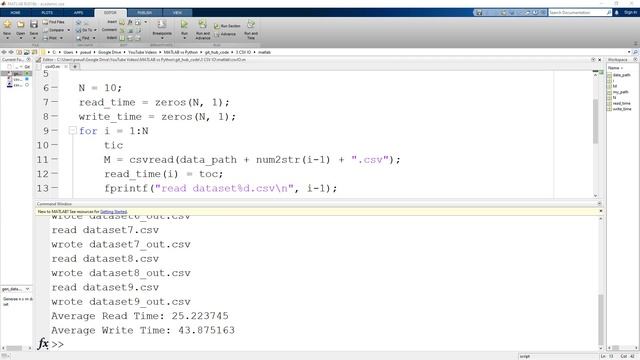Open the Run dropdown arrow
Image resolution: width=640 pixels, height=360 pixels.
pos(184,38)
